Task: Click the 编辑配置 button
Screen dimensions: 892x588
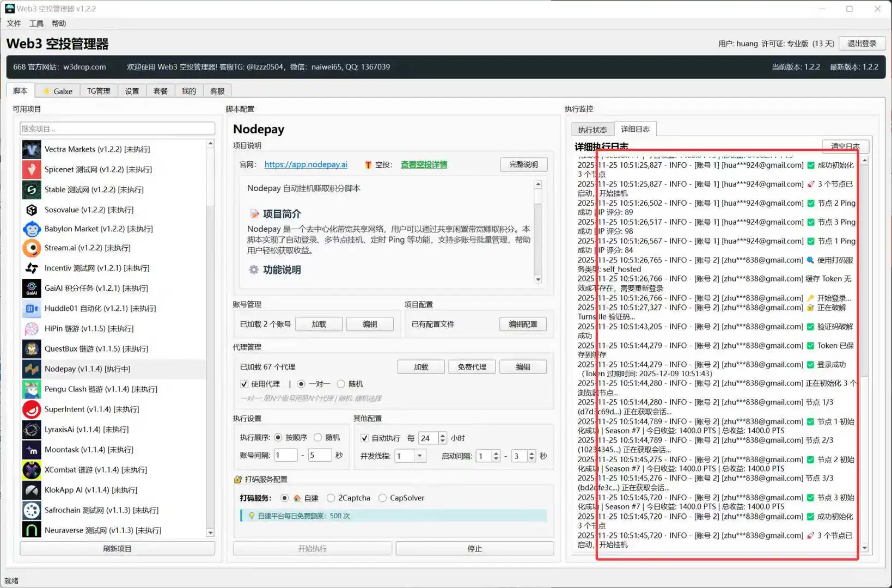Action: tap(523, 324)
